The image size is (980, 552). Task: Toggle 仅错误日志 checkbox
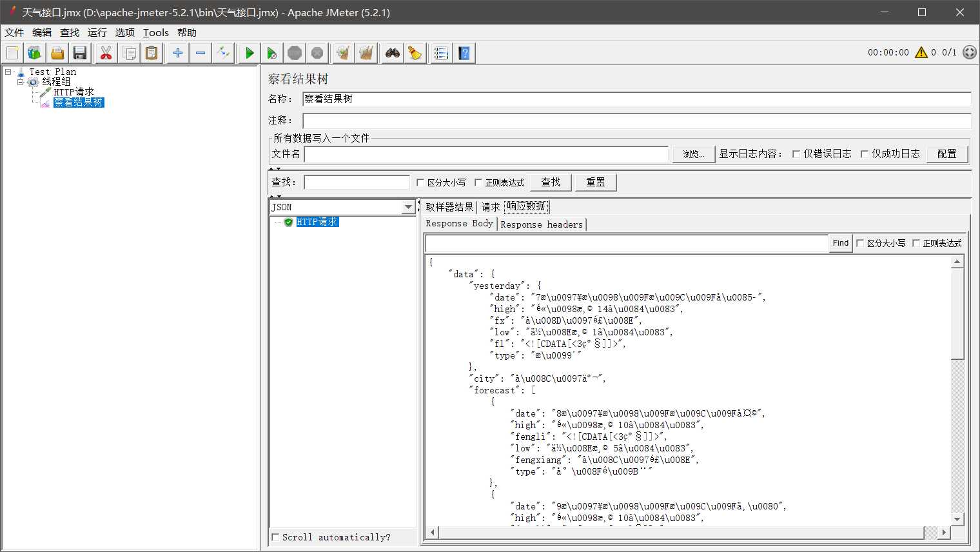tap(796, 153)
